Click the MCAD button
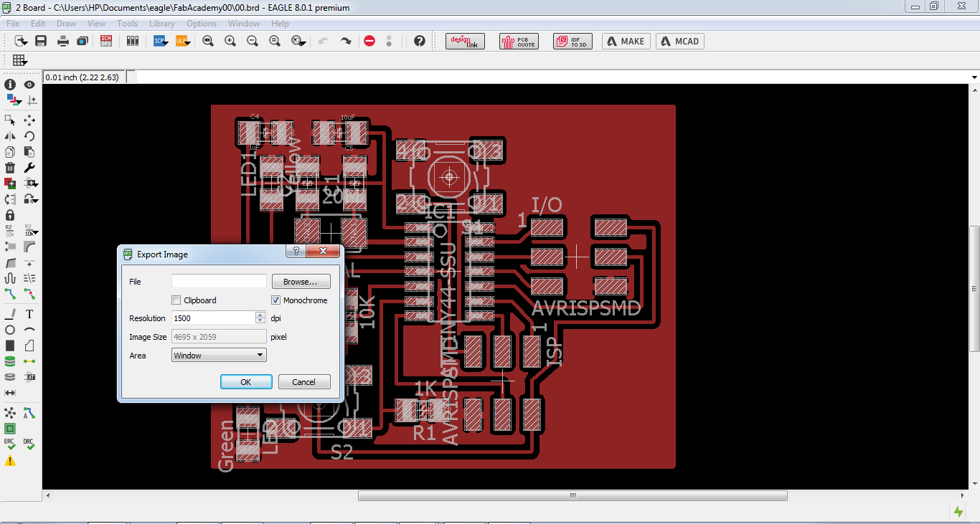 click(679, 41)
